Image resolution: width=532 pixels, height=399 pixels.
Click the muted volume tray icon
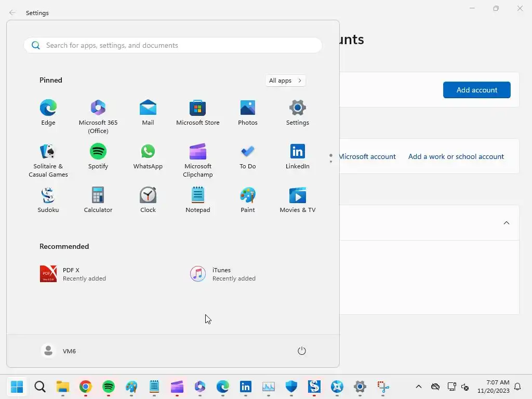465,387
